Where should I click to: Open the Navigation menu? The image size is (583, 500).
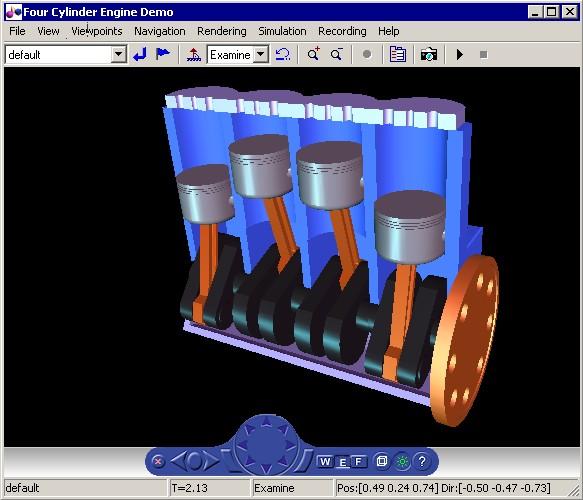tap(160, 31)
